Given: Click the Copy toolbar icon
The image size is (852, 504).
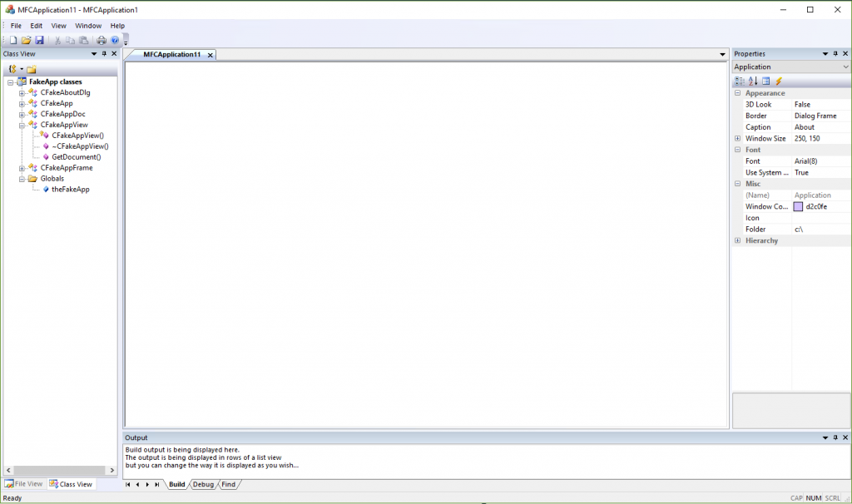Looking at the screenshot, I should [70, 40].
